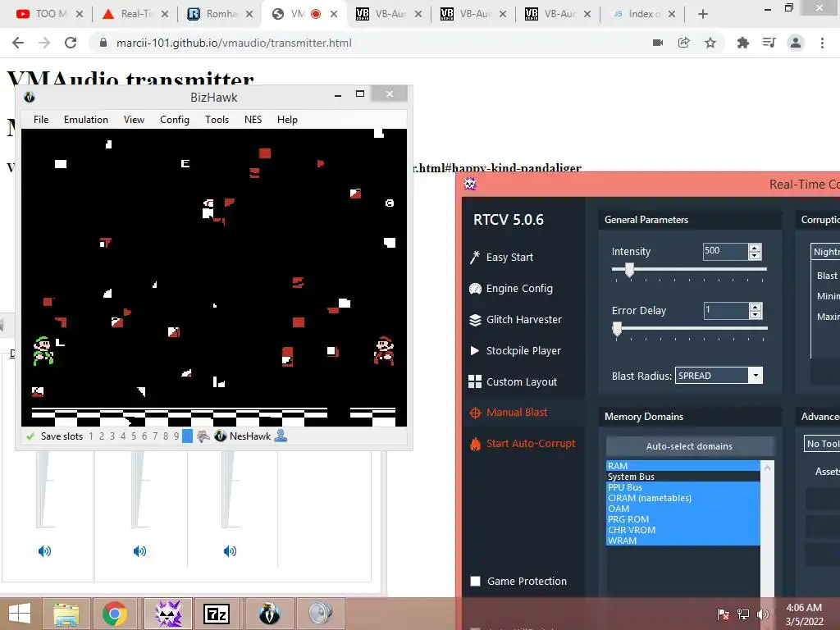Viewport: 840px width, 630px height.
Task: Click the Intensity value field showing 500
Action: click(x=725, y=251)
